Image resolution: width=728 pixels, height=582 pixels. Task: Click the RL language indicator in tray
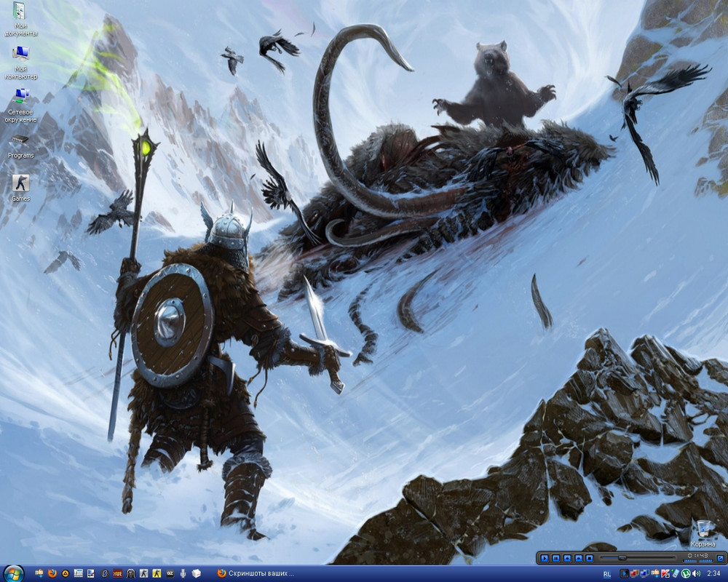pyautogui.click(x=607, y=574)
